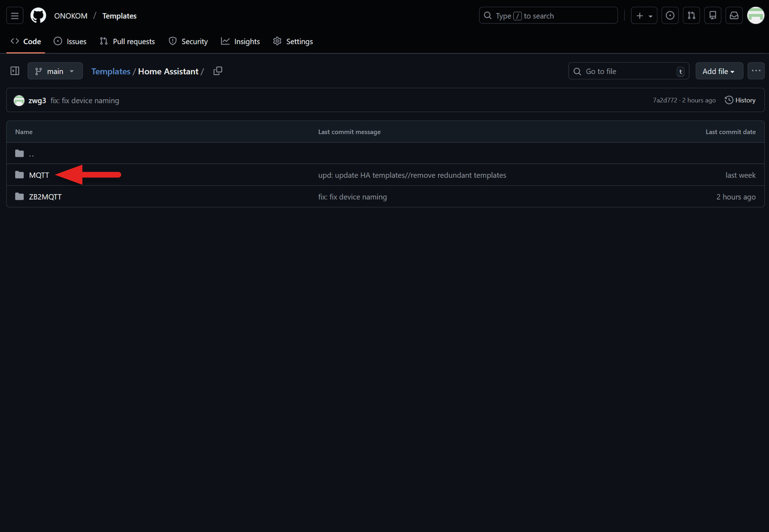Open the ZB2MQTT folder icon
769x532 pixels.
[19, 197]
